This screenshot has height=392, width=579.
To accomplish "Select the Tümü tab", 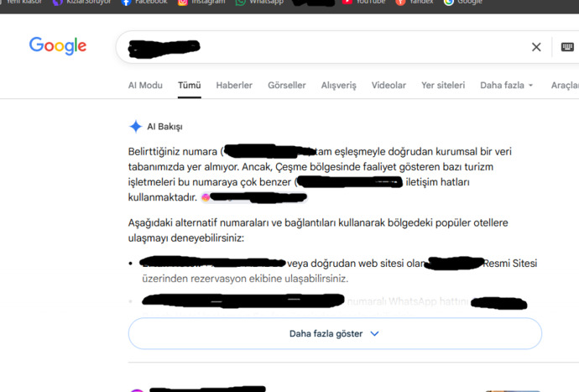I will tap(190, 86).
